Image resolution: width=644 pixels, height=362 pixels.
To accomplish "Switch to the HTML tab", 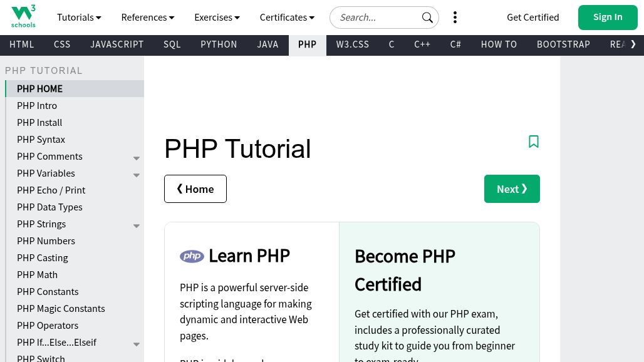I will pyautogui.click(x=22, y=44).
